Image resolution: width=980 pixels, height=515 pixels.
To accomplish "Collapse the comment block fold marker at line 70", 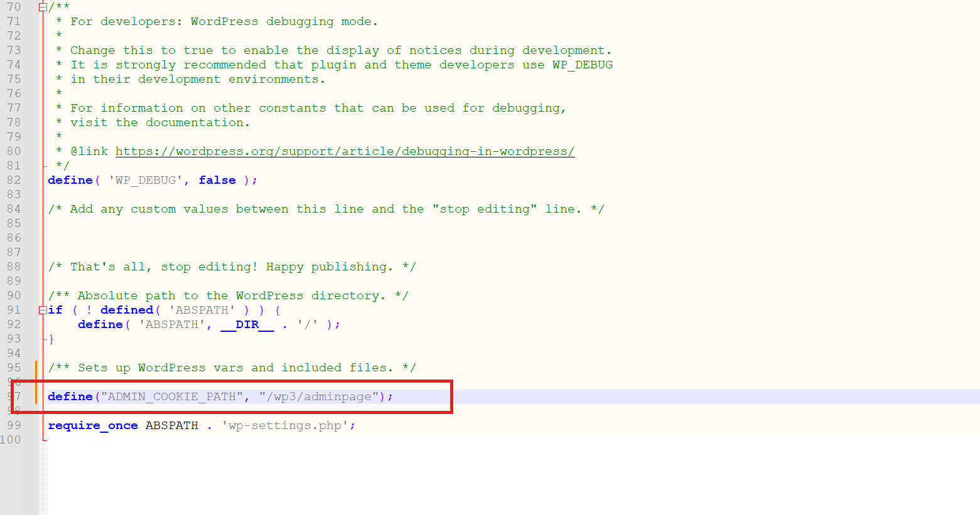I will pos(43,8).
